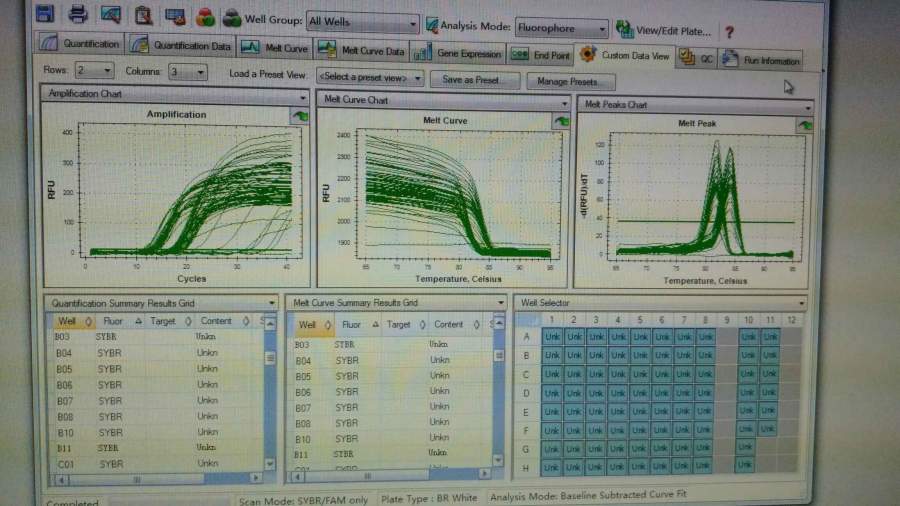
Task: Switch to the Quantification Data tab
Action: point(181,45)
